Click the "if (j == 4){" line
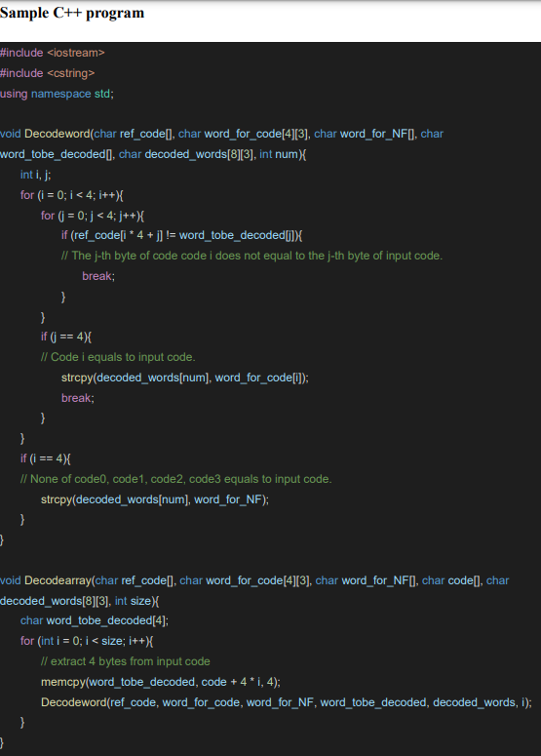Image resolution: width=541 pixels, height=756 pixels. (66, 337)
